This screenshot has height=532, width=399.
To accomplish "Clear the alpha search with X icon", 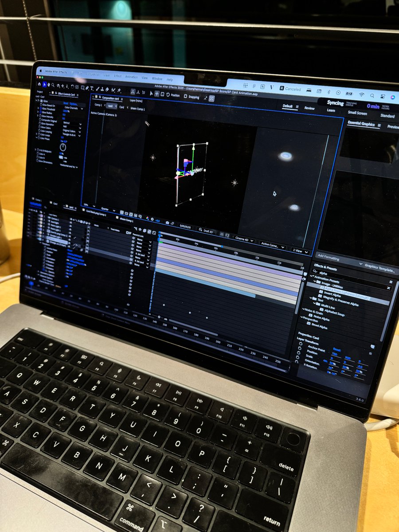I will (x=389, y=288).
